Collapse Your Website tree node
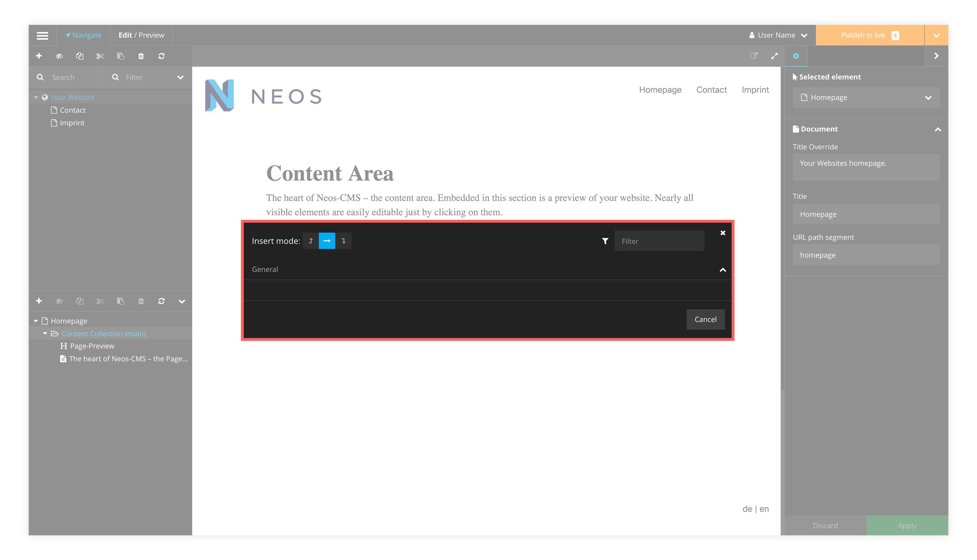The height and width of the screenshot is (560, 977). 36,97
